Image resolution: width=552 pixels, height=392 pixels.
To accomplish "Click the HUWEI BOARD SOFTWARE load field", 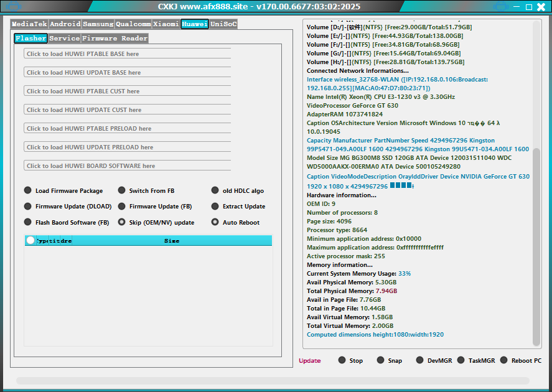I will [x=128, y=166].
